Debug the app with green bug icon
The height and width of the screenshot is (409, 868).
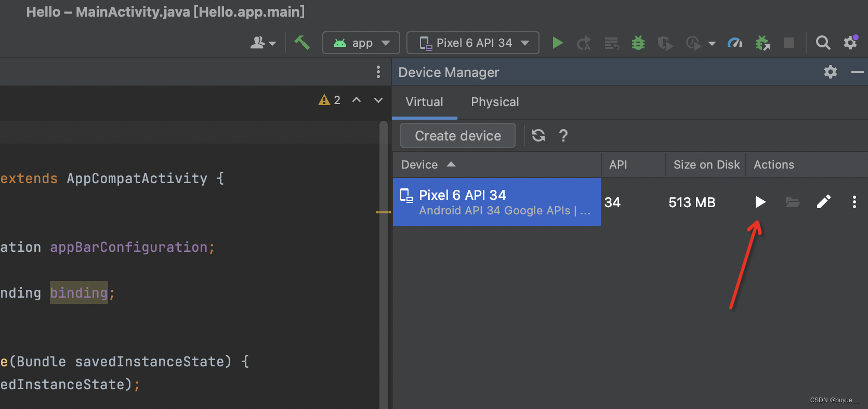[x=638, y=43]
